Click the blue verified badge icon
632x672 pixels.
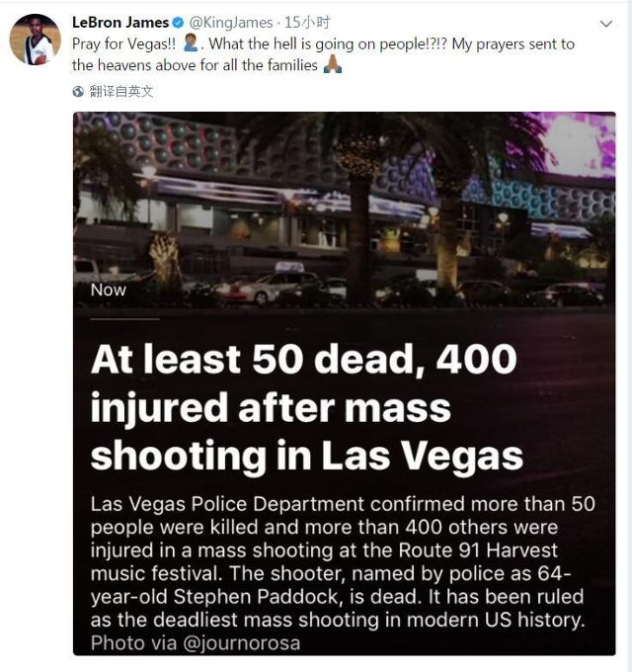click(x=178, y=23)
